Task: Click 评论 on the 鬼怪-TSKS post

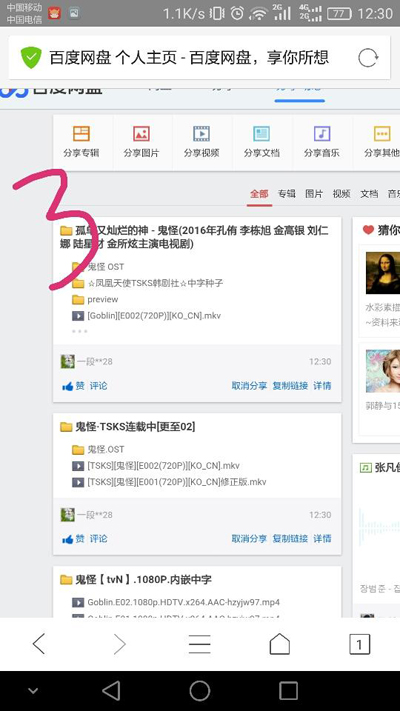Action: click(x=98, y=539)
